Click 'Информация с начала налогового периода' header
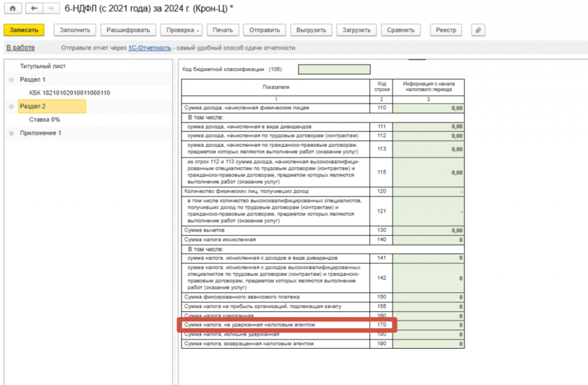This screenshot has width=588, height=385. coord(428,87)
